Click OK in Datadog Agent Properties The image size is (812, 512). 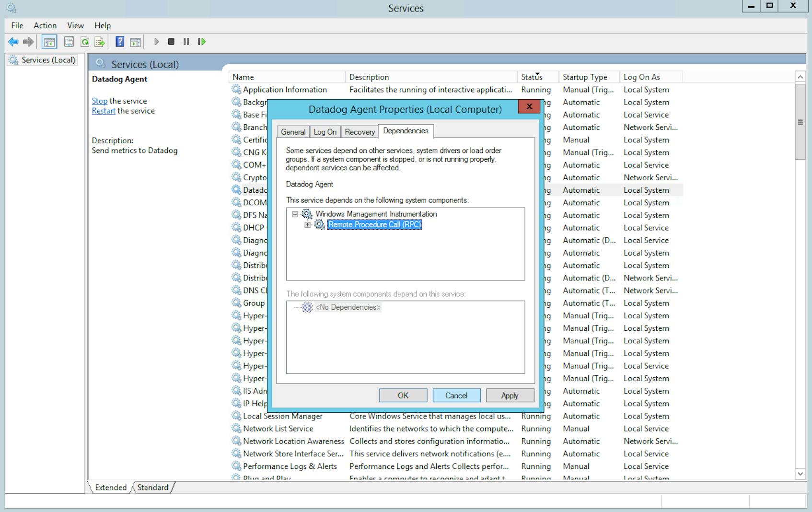pyautogui.click(x=402, y=395)
